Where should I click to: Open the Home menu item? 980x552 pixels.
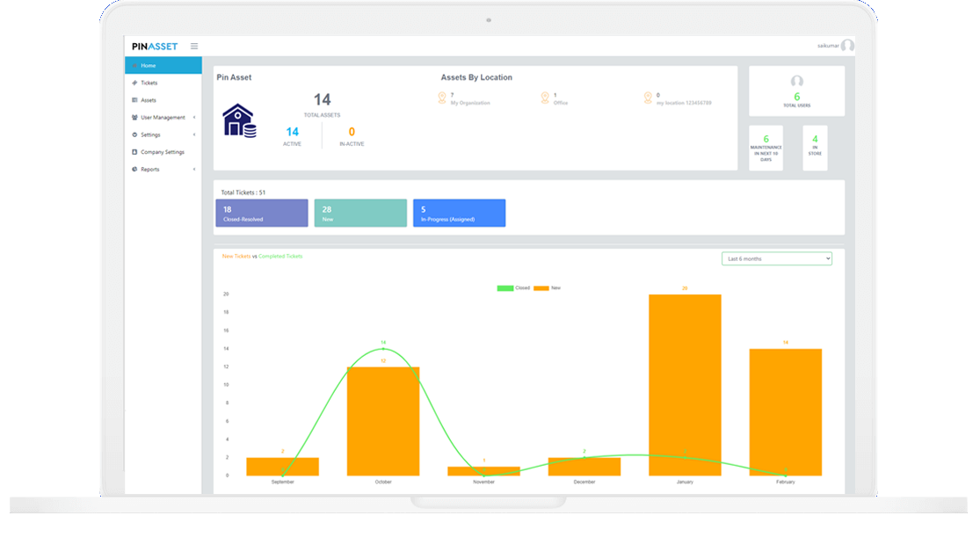point(163,66)
